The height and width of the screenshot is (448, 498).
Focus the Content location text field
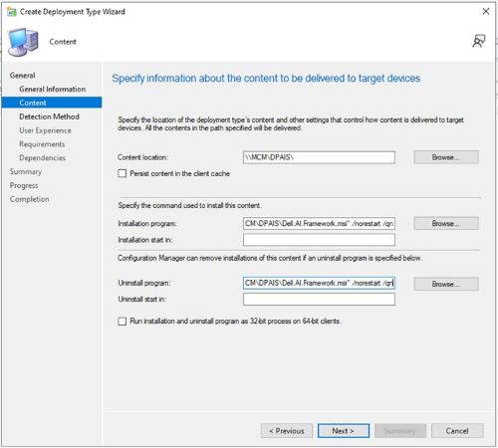click(x=319, y=157)
